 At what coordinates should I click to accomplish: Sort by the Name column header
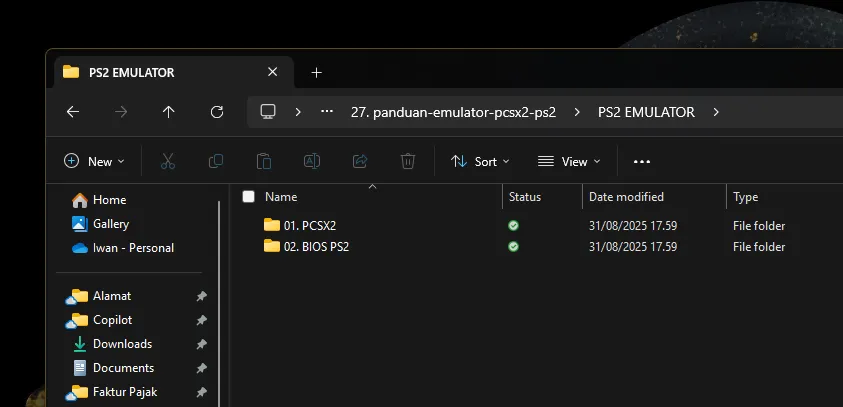(x=281, y=197)
